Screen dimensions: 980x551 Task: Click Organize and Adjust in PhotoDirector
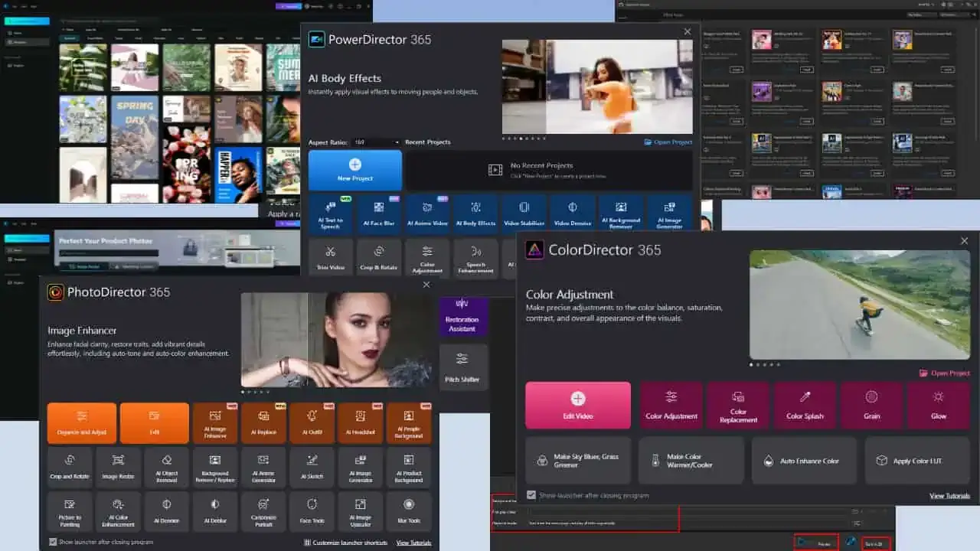82,423
